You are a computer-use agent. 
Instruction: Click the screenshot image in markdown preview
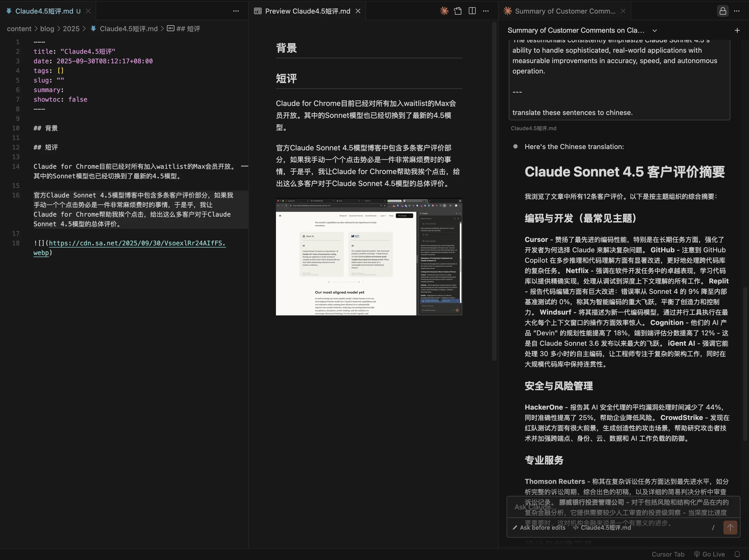[x=369, y=257]
